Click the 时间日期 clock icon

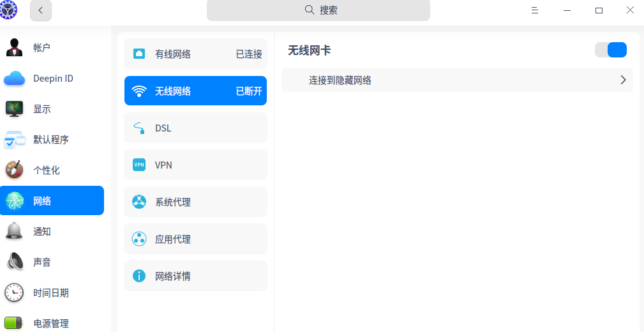15,292
